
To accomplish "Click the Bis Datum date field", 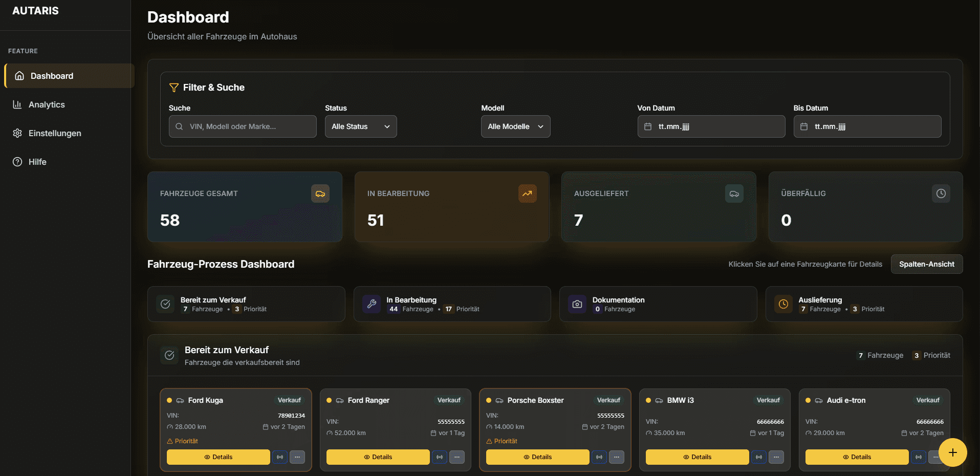I will (x=867, y=126).
